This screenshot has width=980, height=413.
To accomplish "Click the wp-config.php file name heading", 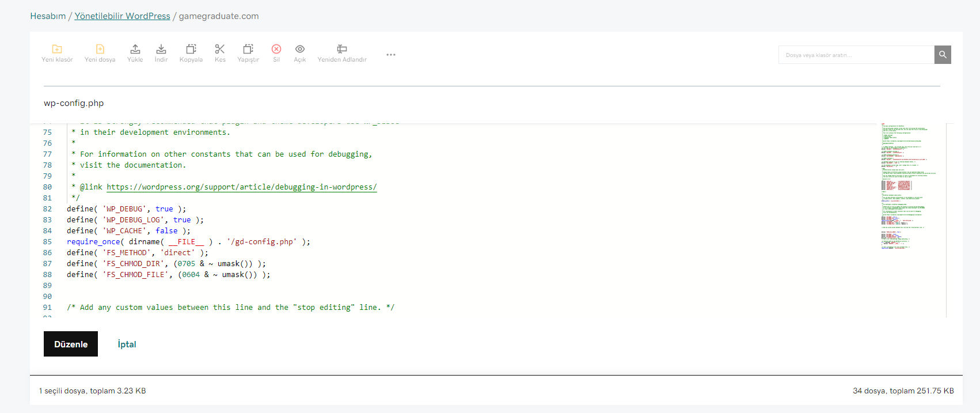I will coord(74,103).
